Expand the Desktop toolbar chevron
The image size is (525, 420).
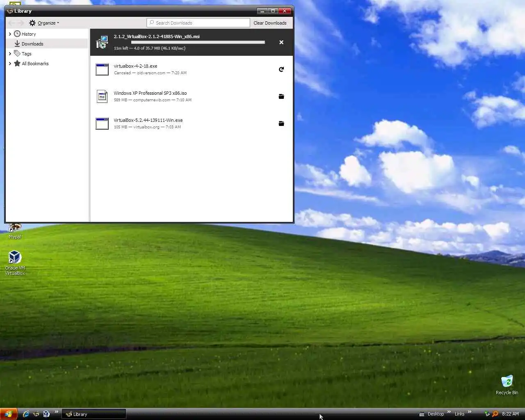449,412
